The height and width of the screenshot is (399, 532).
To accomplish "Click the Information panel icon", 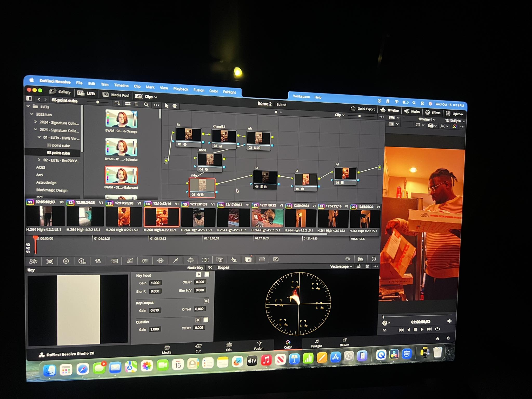I will pos(374,259).
